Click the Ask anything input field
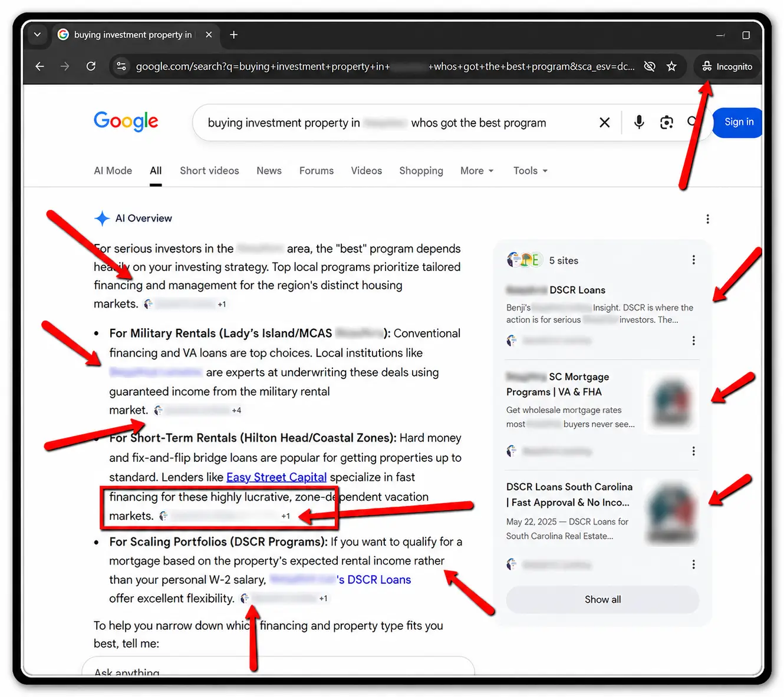The width and height of the screenshot is (784, 697). (x=278, y=666)
